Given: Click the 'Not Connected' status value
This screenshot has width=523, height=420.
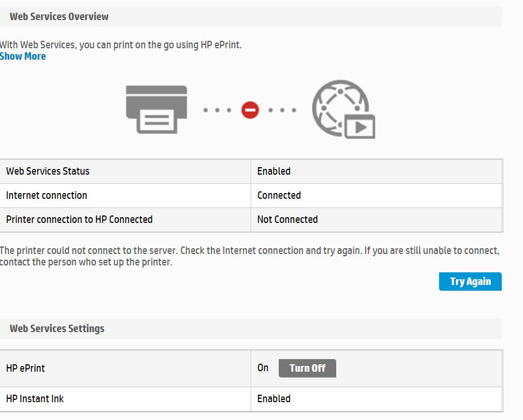Looking at the screenshot, I should (x=287, y=219).
